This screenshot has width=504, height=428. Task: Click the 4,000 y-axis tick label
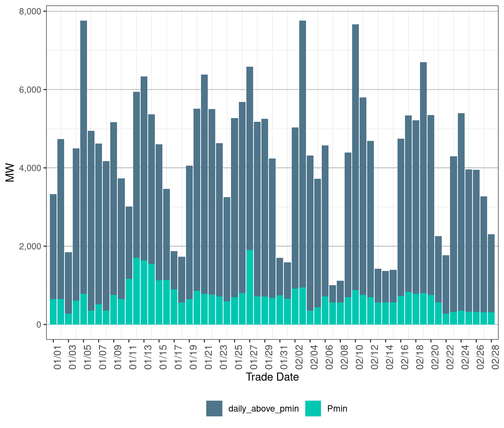click(x=30, y=168)
